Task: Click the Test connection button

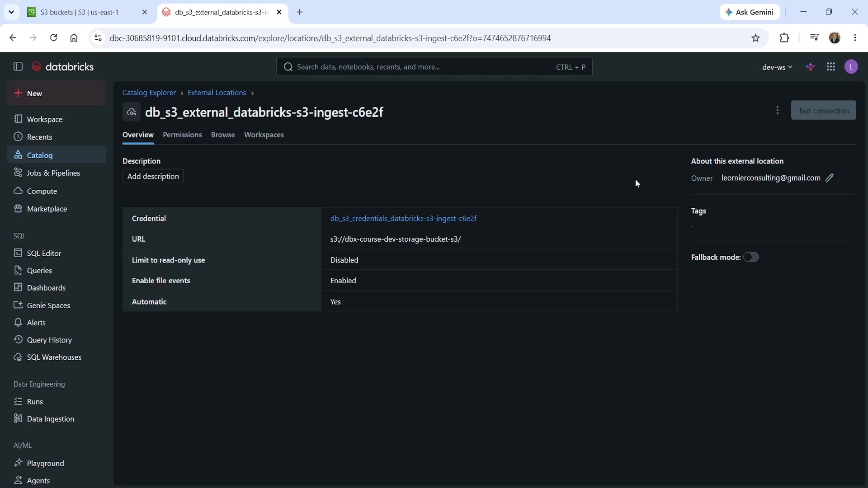Action: 823,111
